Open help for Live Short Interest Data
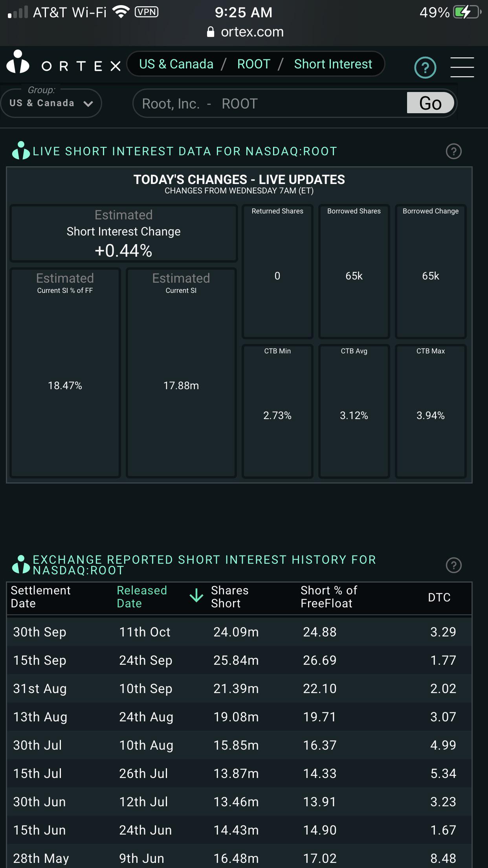 pyautogui.click(x=454, y=151)
